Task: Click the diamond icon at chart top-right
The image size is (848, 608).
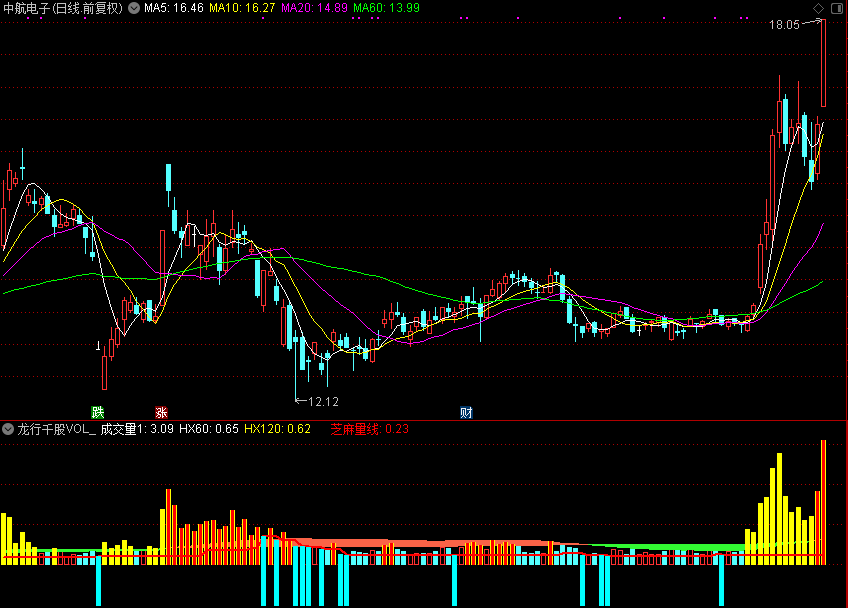Action: tap(818, 8)
